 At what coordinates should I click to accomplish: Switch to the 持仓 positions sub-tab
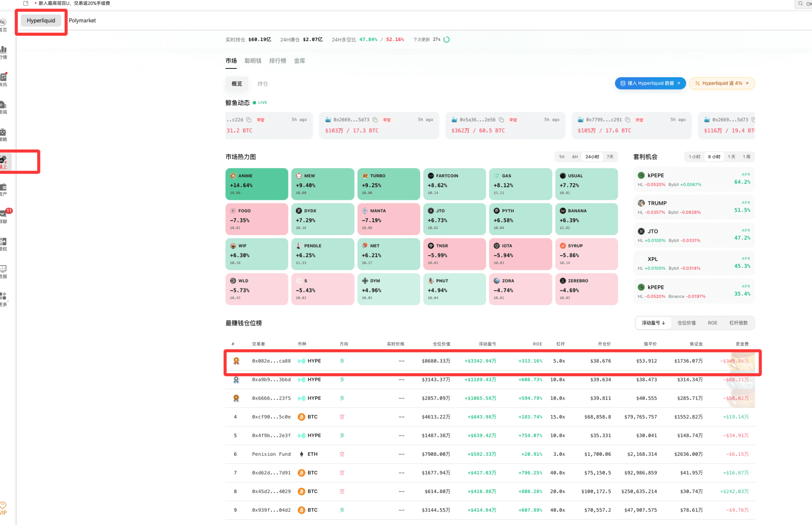(263, 84)
